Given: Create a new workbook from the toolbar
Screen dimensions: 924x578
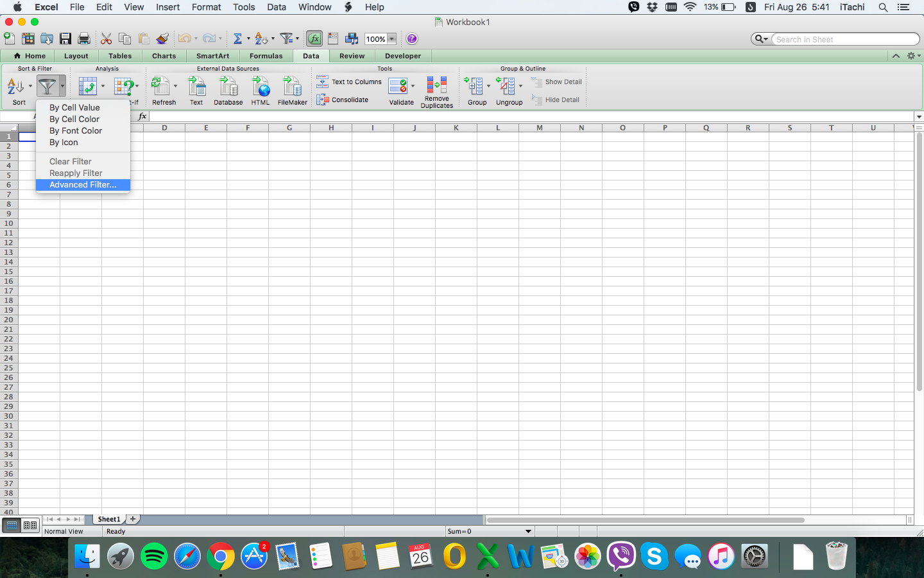Looking at the screenshot, I should click(x=9, y=39).
